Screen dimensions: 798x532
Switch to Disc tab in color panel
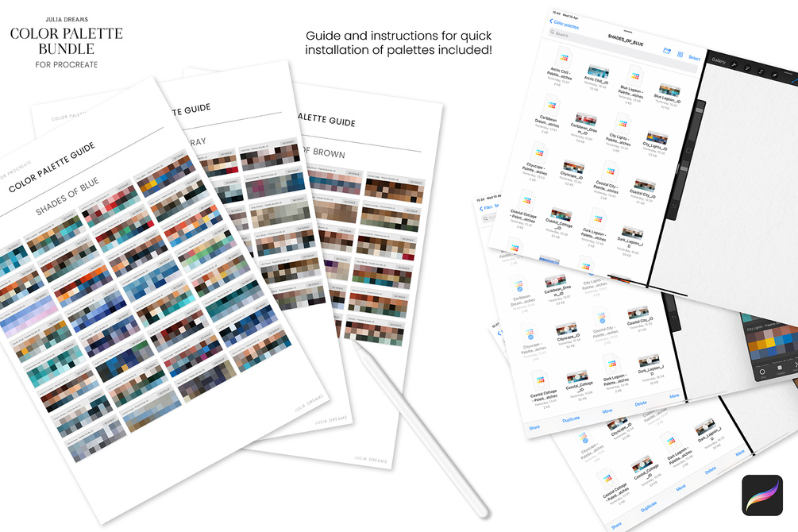762,372
